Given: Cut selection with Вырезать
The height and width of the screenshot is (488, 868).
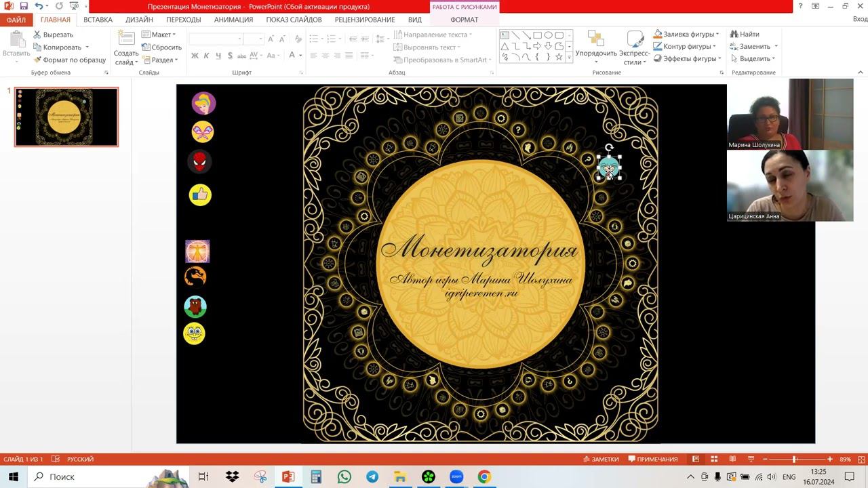Looking at the screenshot, I should click(53, 35).
